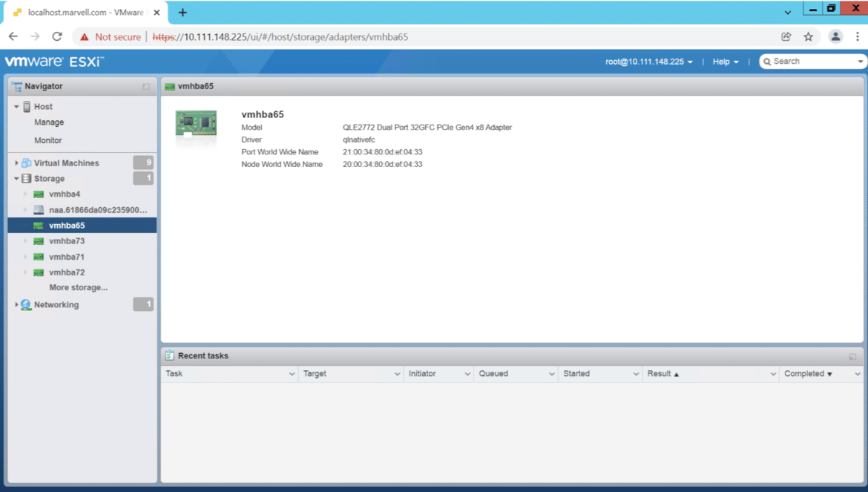
Task: Open the Queued column dropdown
Action: tap(551, 374)
